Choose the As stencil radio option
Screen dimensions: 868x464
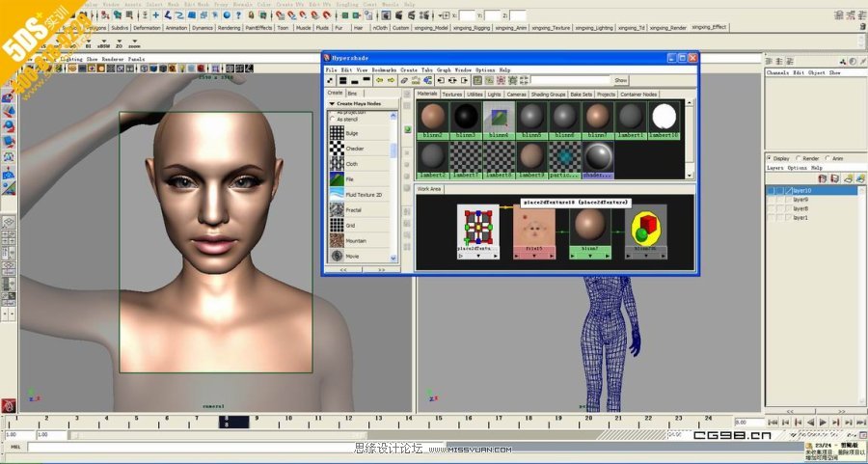[x=333, y=119]
